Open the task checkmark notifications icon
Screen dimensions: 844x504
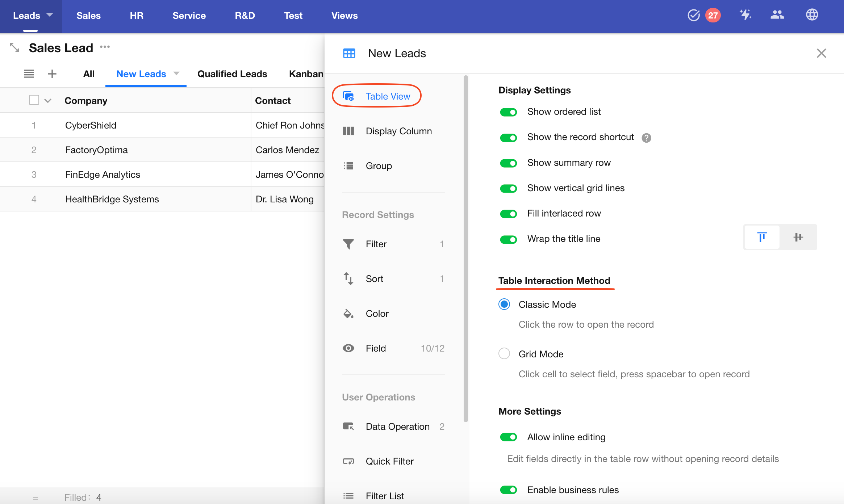[693, 15]
